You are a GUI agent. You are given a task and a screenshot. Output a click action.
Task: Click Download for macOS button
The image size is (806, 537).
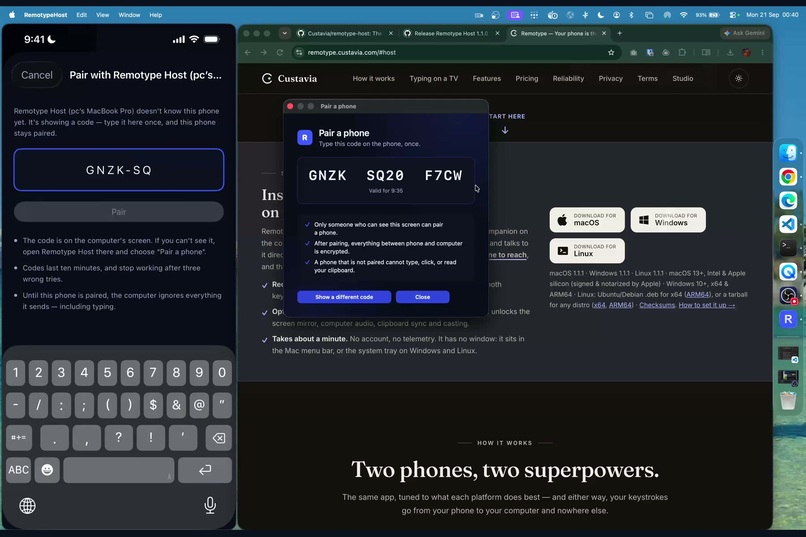587,220
